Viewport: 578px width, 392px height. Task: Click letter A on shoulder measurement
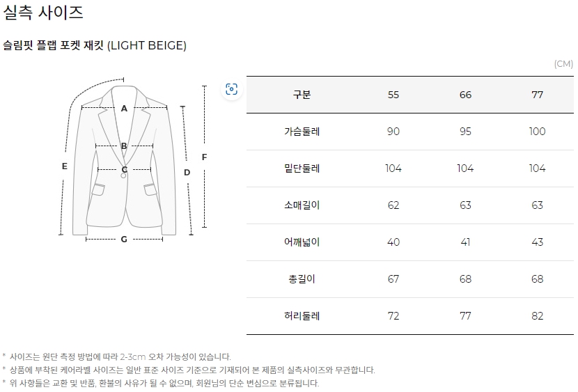click(124, 109)
